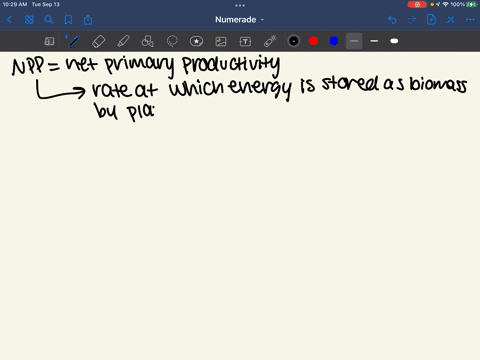480x360 pixels.
Task: Tap the battery status icon
Action: (x=472, y=4)
